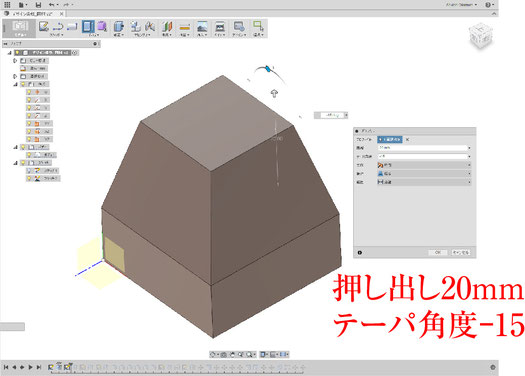Toggle lightbulb of the bodies folder
This screenshot has height=376, width=525.
(23, 147)
